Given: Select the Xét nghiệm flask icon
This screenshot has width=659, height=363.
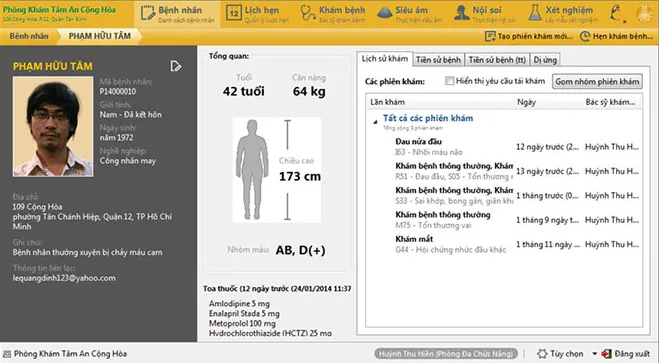Looking at the screenshot, I should pyautogui.click(x=535, y=13).
